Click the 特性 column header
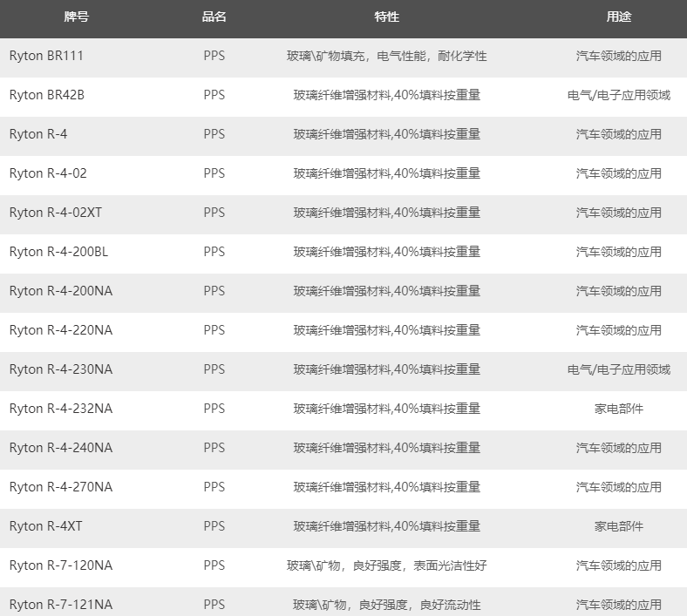This screenshot has width=687, height=616. click(386, 17)
